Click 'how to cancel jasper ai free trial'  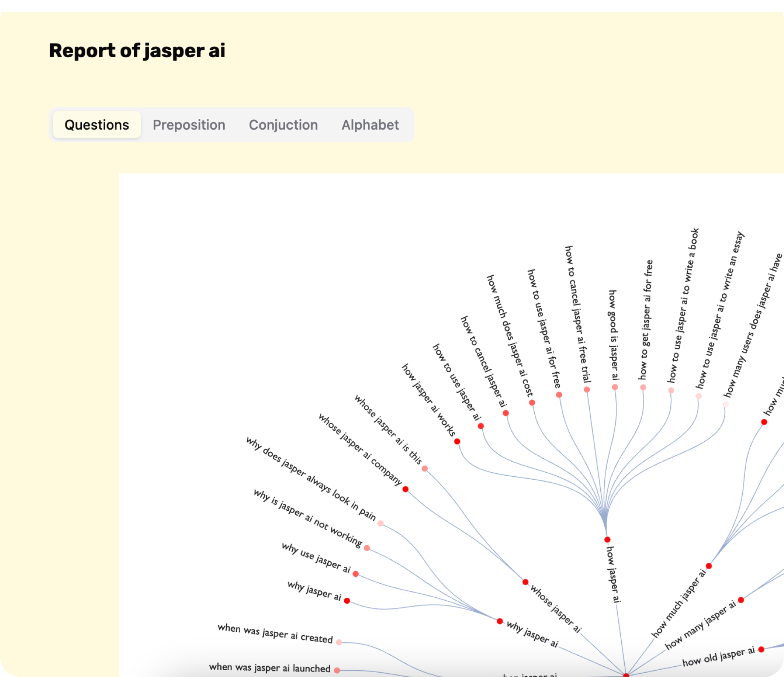pyautogui.click(x=578, y=314)
